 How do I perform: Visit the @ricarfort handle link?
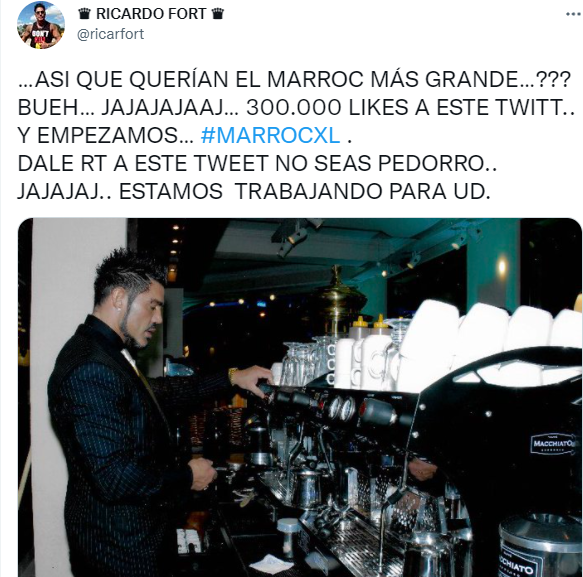pyautogui.click(x=110, y=34)
